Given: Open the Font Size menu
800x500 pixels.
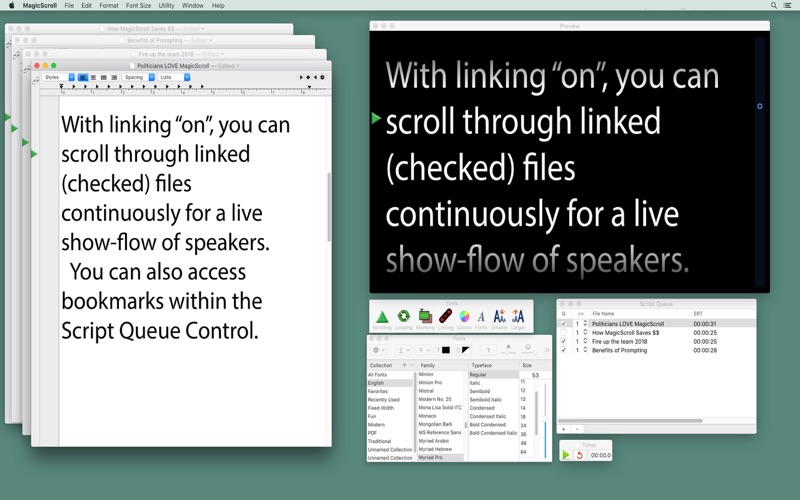Looking at the screenshot, I should point(138,5).
